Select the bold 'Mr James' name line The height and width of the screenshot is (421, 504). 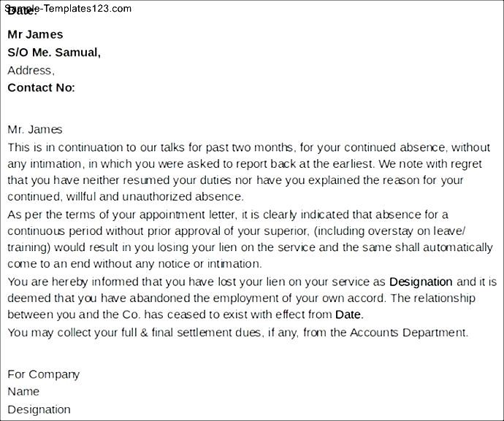click(x=35, y=34)
